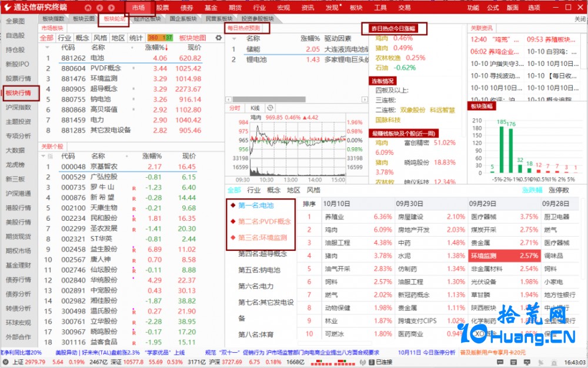Switch to 板块云图 tab
Screen dimensions: 588x368
(83, 19)
